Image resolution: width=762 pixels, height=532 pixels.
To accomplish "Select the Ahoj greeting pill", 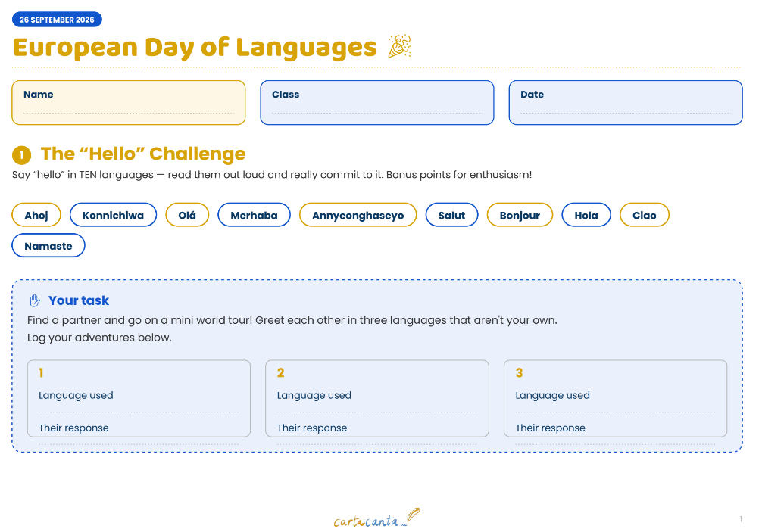I will pos(36,215).
